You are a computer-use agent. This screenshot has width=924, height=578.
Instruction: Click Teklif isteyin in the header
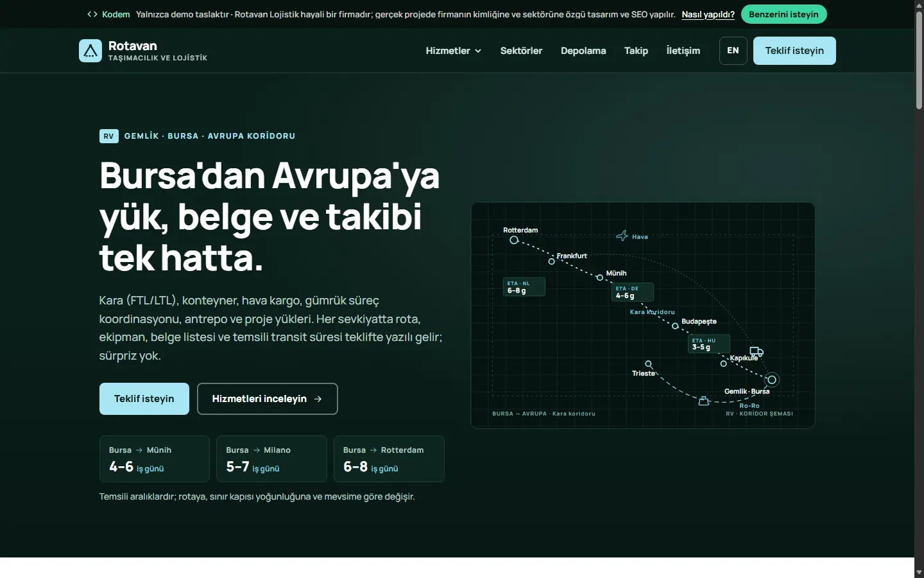tap(794, 51)
